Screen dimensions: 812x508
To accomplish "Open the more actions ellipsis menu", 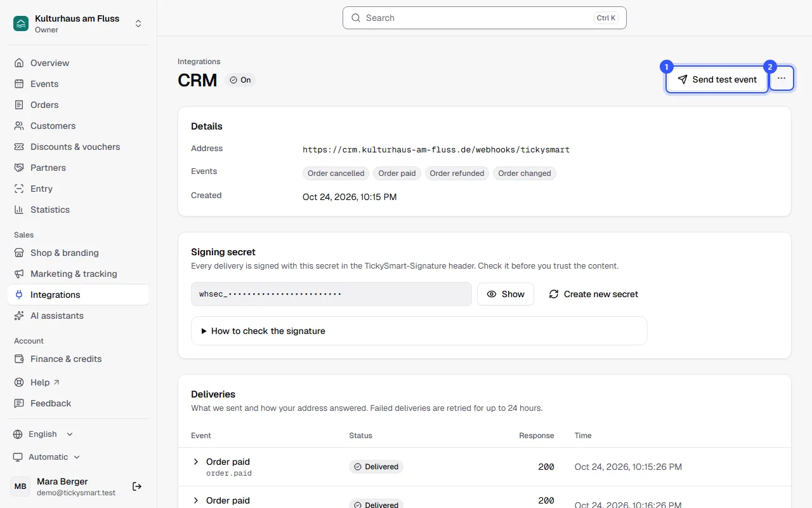I will click(782, 79).
